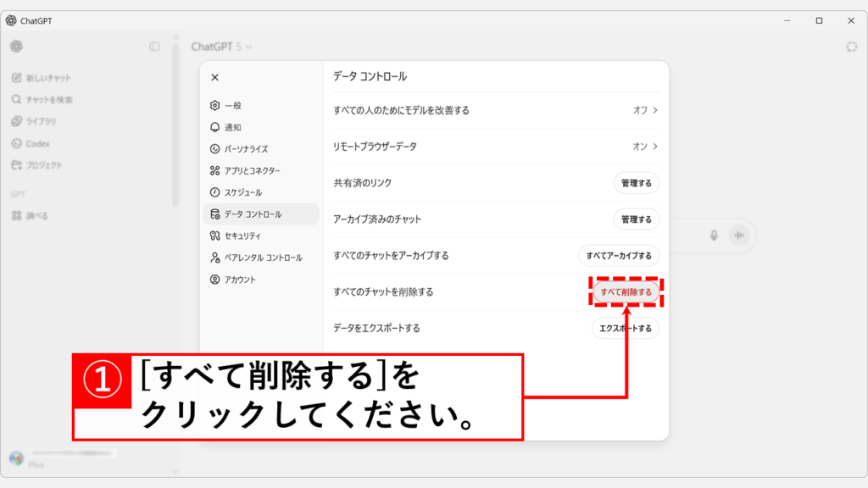Click the すべて削除する button
This screenshot has height=488, width=868.
626,292
